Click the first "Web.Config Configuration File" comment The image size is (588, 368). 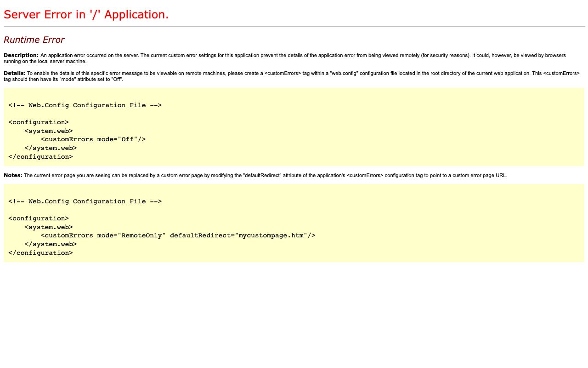(85, 105)
